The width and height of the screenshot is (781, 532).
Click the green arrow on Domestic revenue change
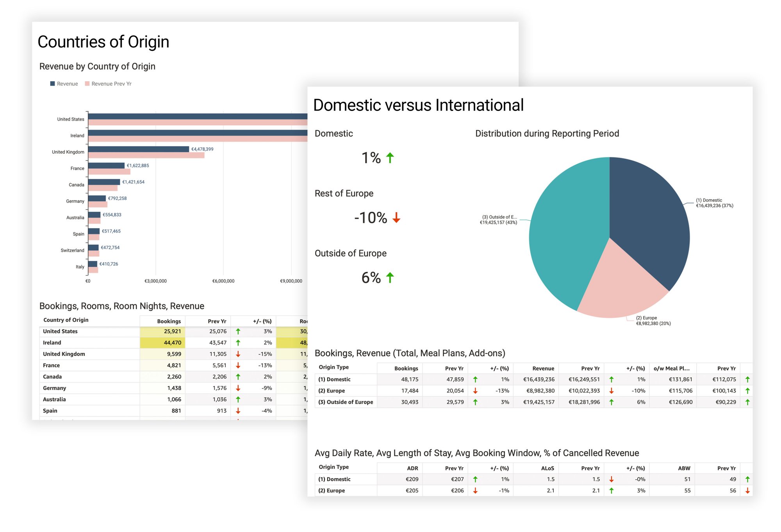(612, 379)
